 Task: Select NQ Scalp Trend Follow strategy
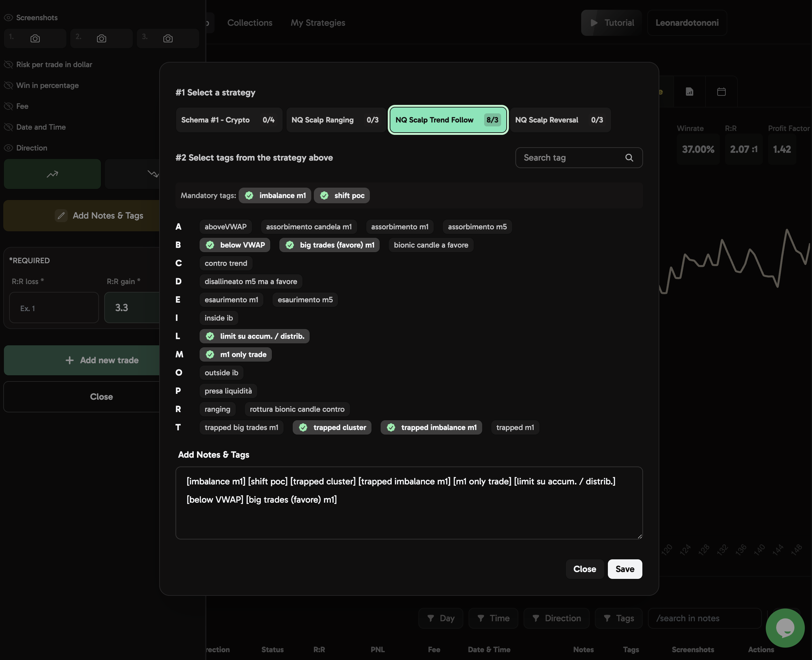pyautogui.click(x=448, y=120)
